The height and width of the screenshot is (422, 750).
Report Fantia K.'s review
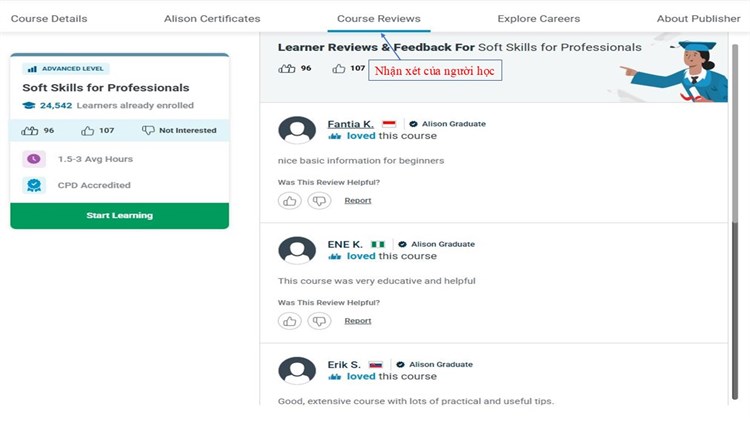click(358, 200)
